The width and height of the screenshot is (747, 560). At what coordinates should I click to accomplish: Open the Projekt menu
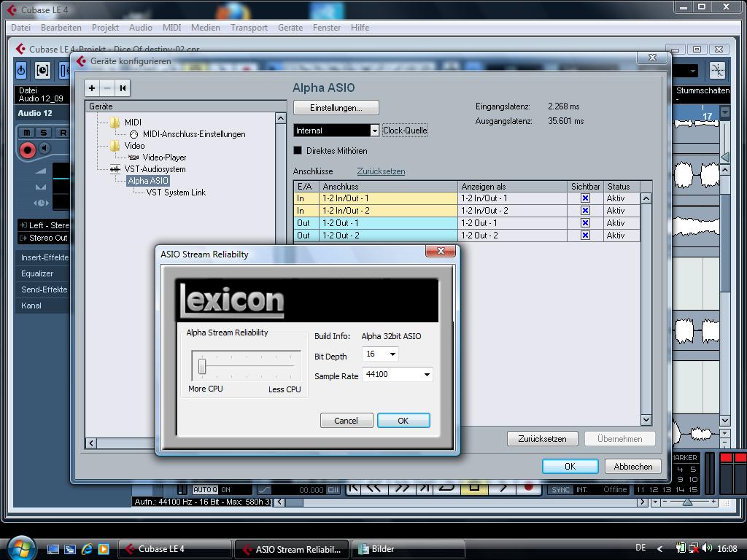[105, 28]
